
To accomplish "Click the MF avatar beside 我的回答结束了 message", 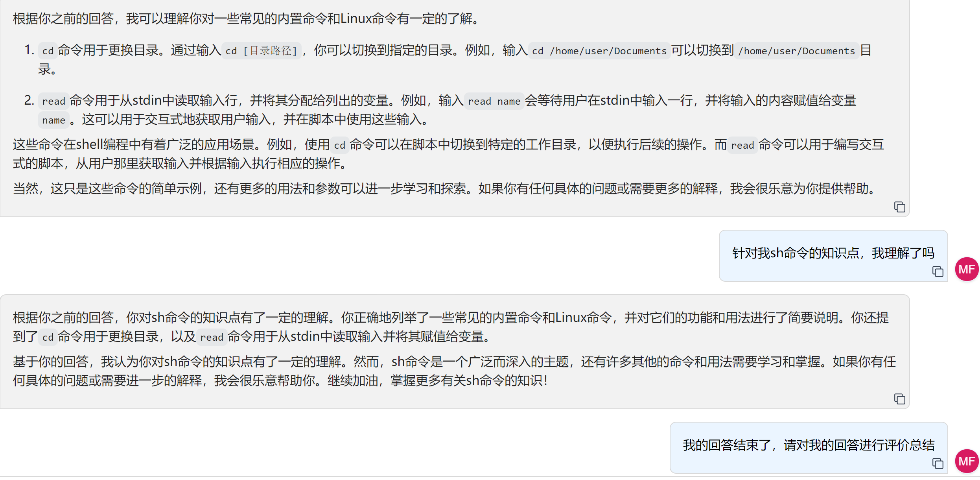I will point(967,461).
